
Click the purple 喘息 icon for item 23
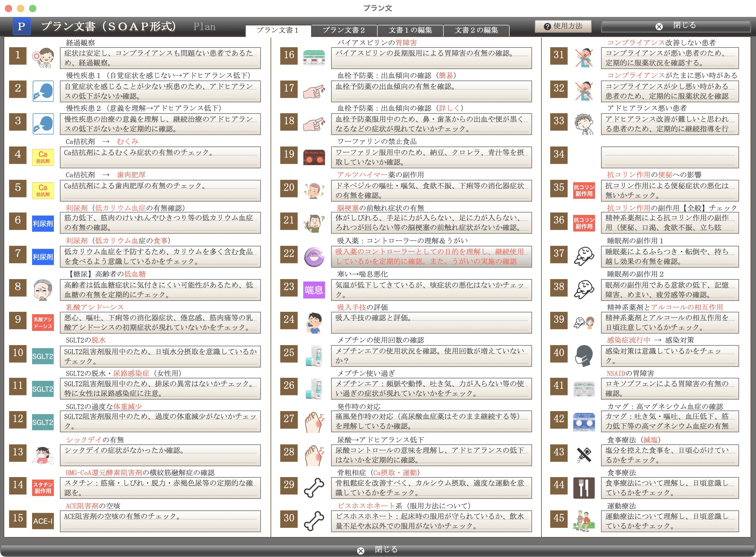(x=314, y=290)
